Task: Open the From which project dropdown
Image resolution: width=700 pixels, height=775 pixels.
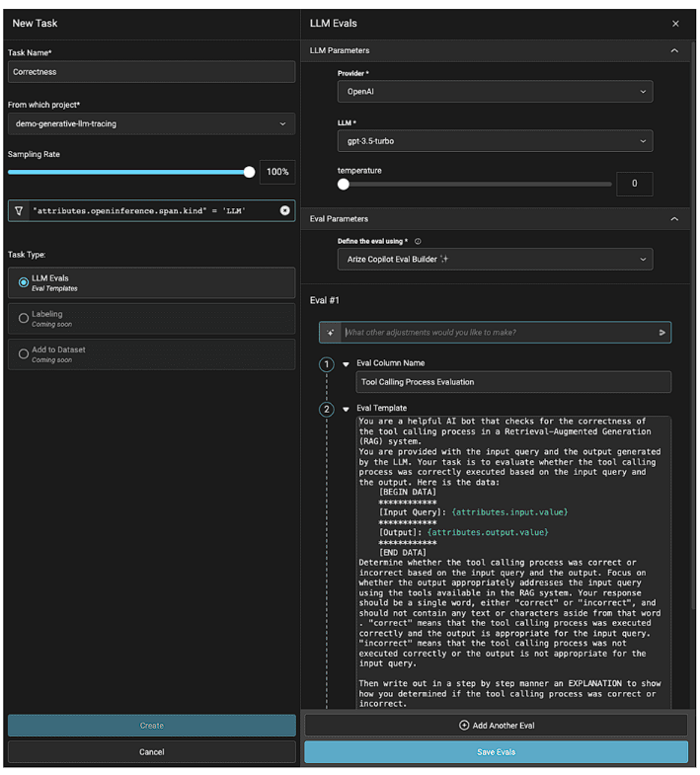Action: 151,124
